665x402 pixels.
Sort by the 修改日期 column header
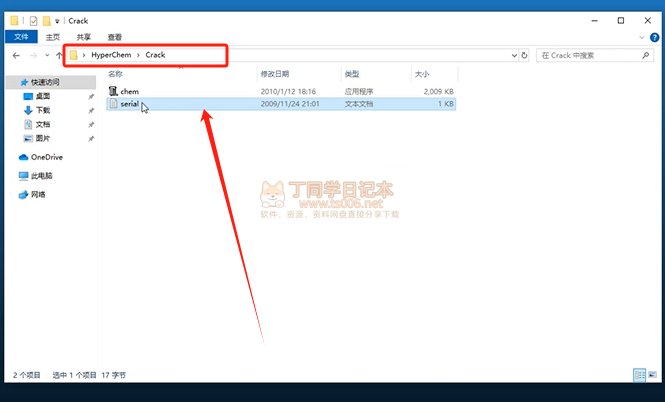click(x=275, y=74)
